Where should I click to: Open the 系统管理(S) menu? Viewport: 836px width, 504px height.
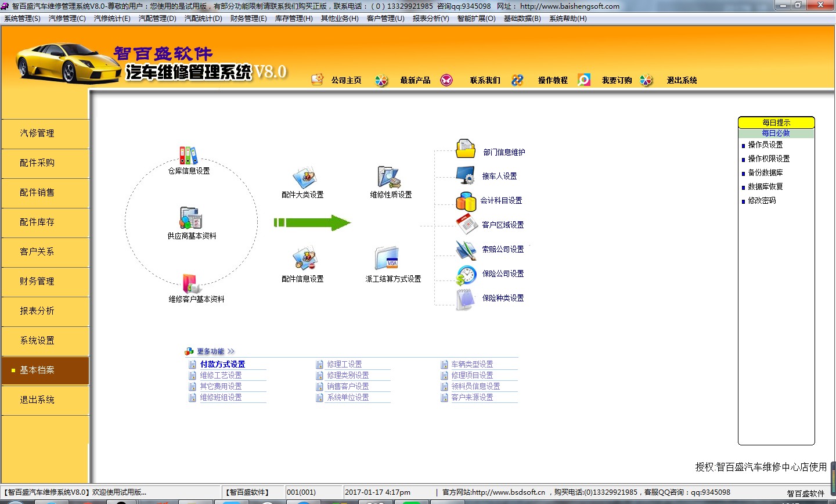(x=22, y=19)
